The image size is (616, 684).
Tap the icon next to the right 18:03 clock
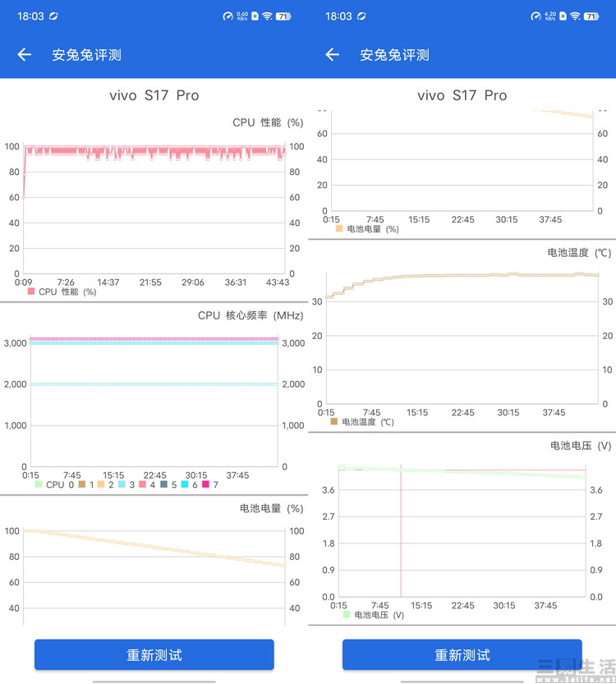(x=361, y=16)
